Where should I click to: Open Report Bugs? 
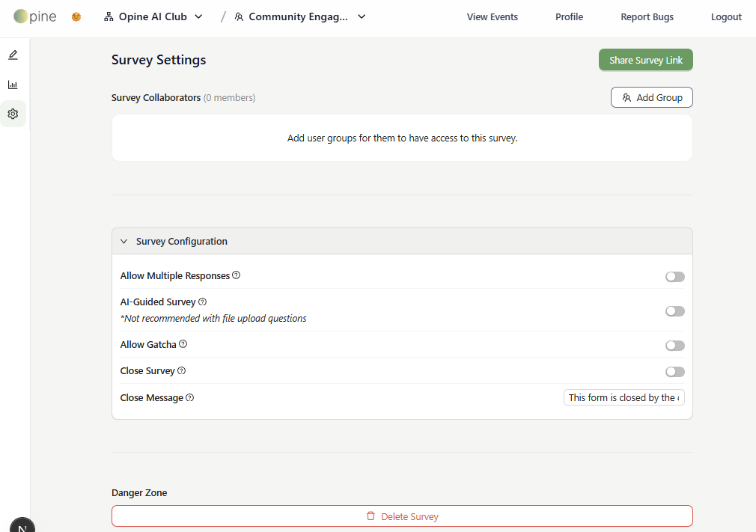tap(647, 17)
